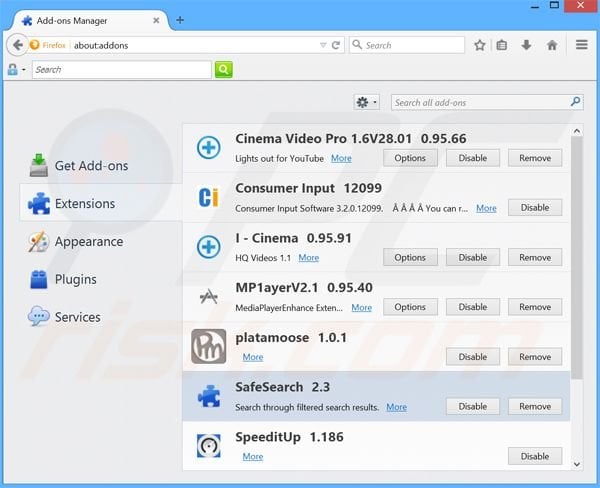Image resolution: width=600 pixels, height=488 pixels.
Task: Open the Downloads arrow icon
Action: coord(527,45)
